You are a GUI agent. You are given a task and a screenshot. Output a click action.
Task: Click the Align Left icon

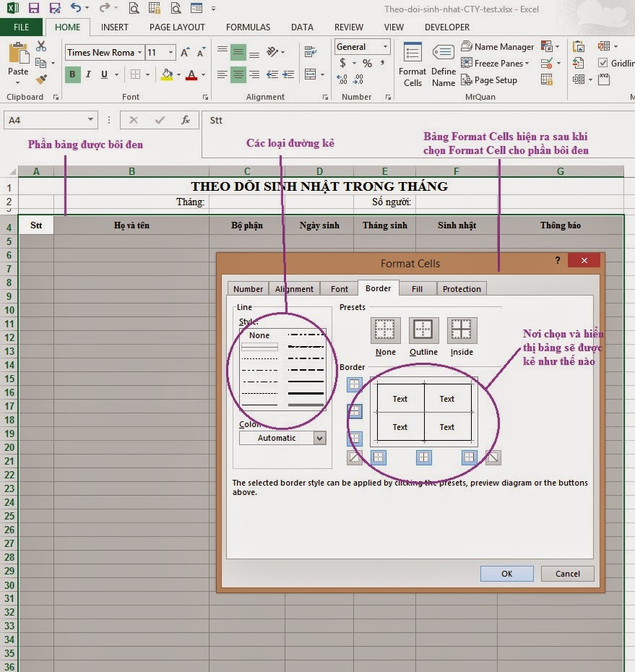pos(222,75)
